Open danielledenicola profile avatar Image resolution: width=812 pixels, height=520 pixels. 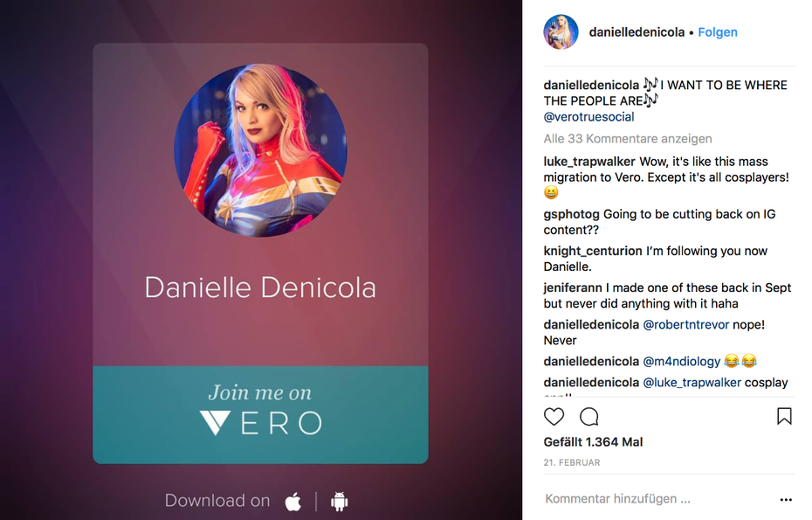561,32
